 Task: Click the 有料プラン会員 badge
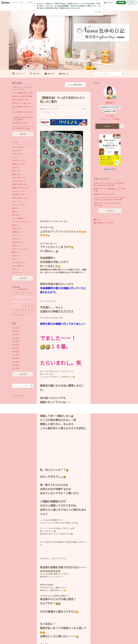110,112
